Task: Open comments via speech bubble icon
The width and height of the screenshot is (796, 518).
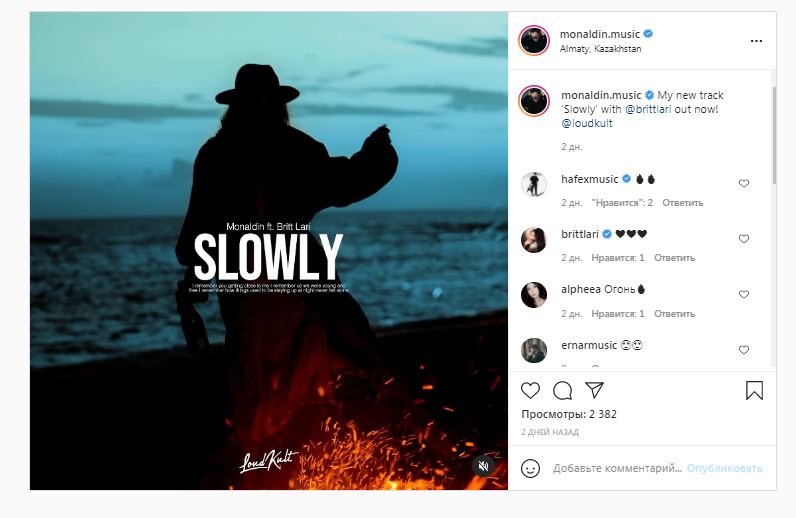Action: [562, 390]
